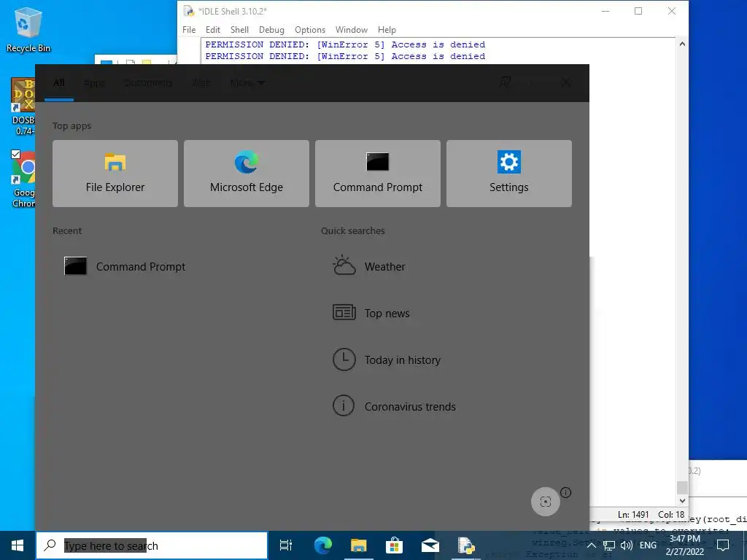The image size is (747, 560).
Task: Open the File menu in IDLE Shell
Action: point(189,29)
